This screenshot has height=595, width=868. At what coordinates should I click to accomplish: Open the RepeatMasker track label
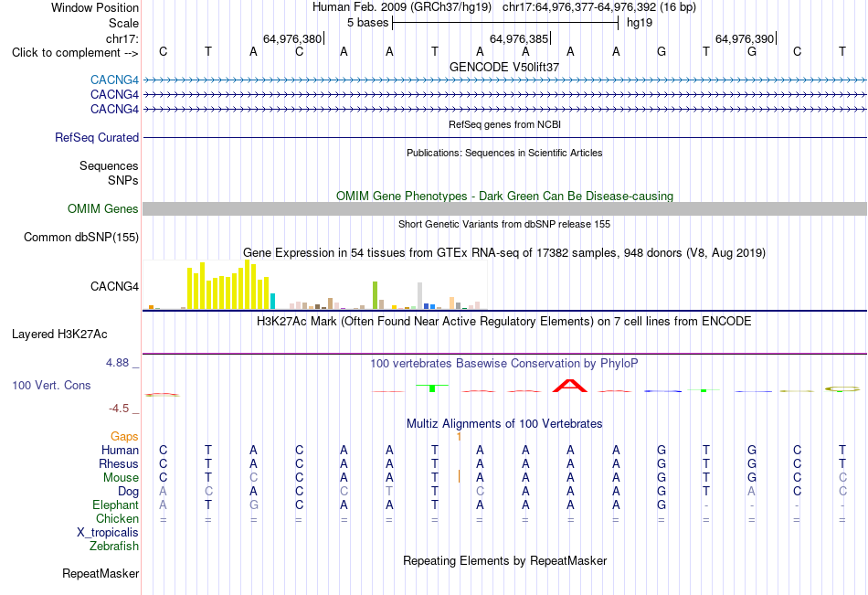point(101,573)
